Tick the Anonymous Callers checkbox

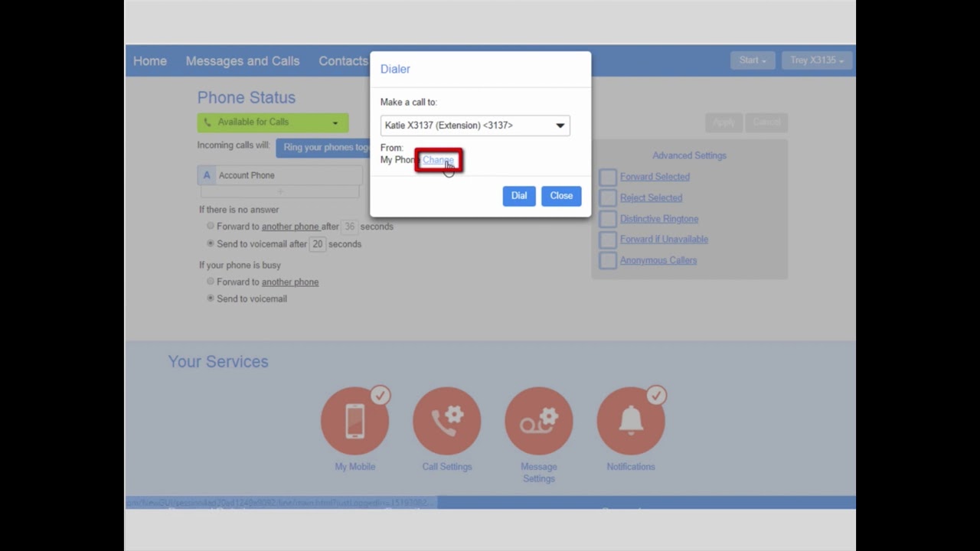pos(608,260)
